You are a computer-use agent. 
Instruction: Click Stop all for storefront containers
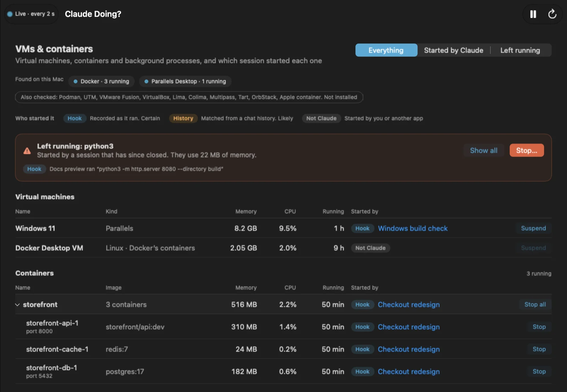(535, 305)
